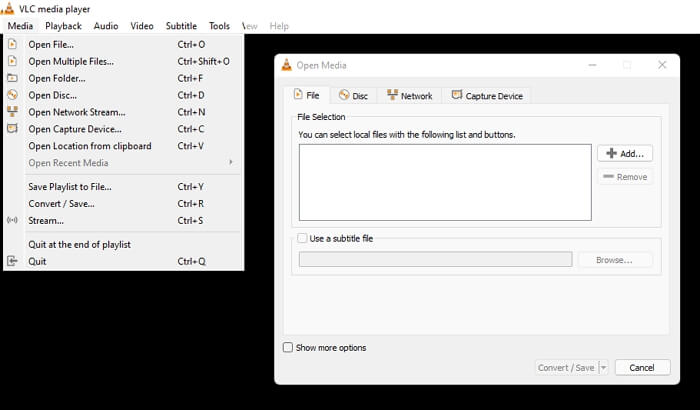Switch to the Disc tab
Viewport: 700px width, 410px height.
click(x=353, y=96)
